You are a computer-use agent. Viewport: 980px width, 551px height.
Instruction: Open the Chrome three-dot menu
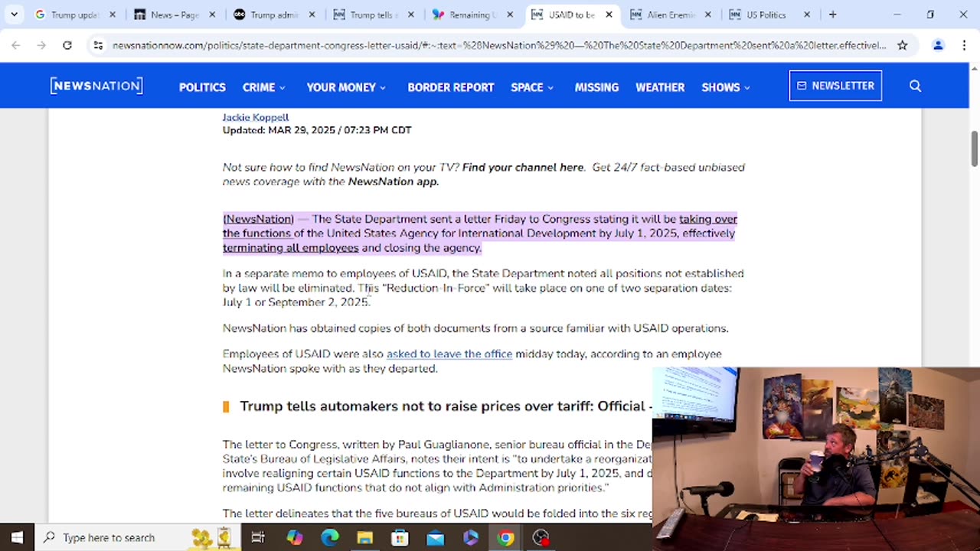[x=963, y=45]
